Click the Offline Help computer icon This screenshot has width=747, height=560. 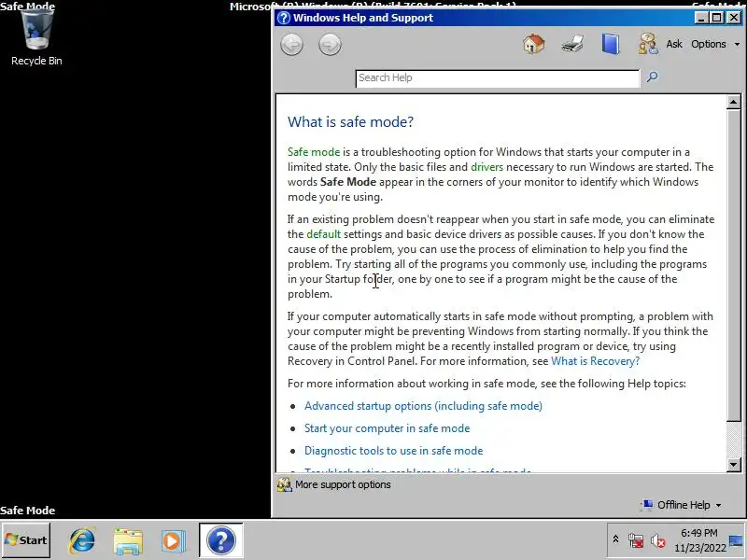point(647,504)
